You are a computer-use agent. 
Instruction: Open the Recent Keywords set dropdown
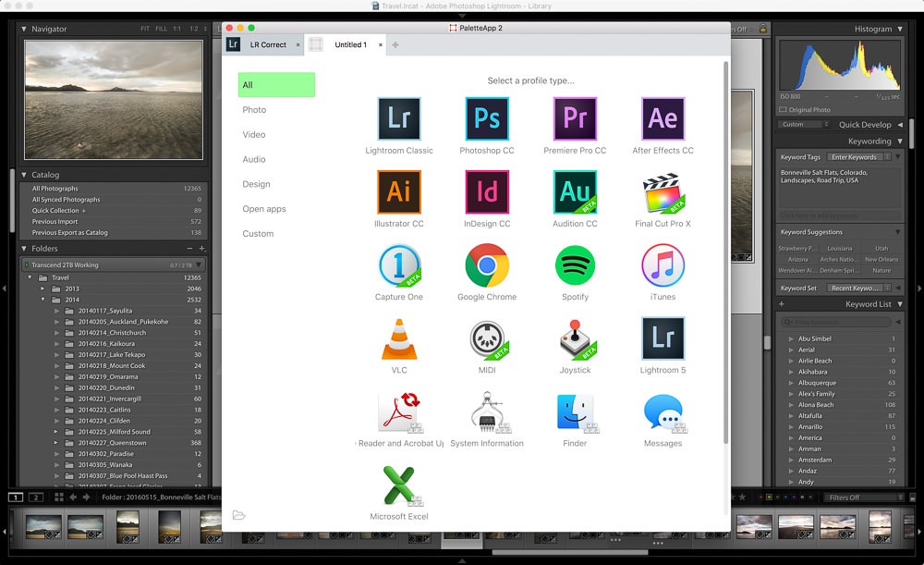858,288
